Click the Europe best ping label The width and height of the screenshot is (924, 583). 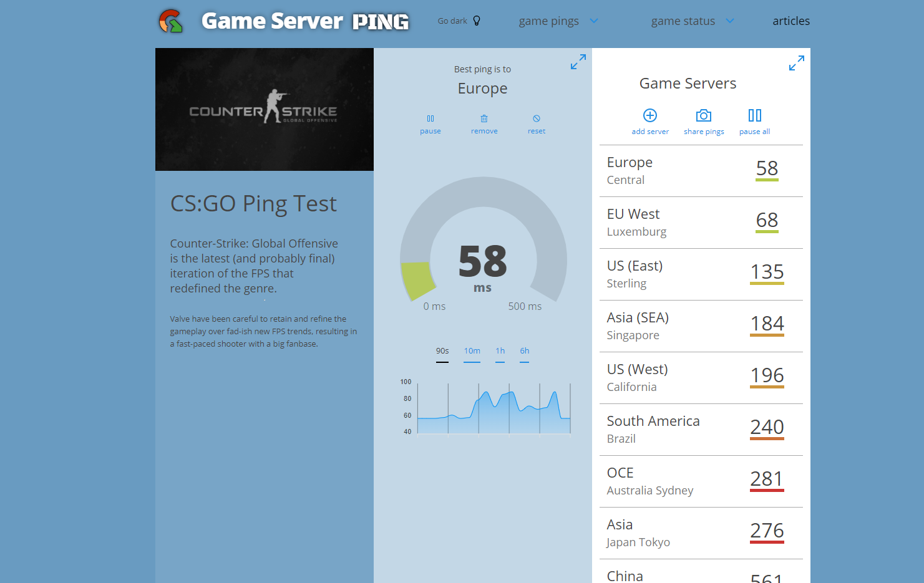482,89
